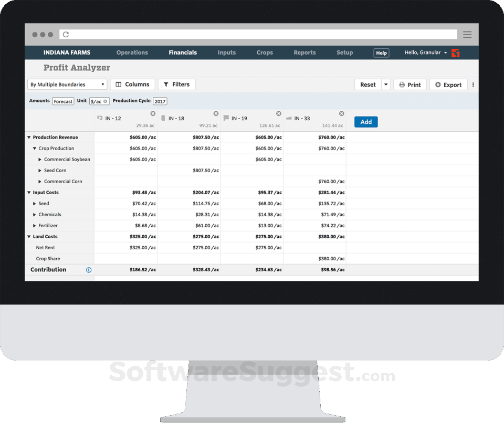Go to the Operations menu
Viewport: 504px width, 423px height.
pyautogui.click(x=132, y=52)
